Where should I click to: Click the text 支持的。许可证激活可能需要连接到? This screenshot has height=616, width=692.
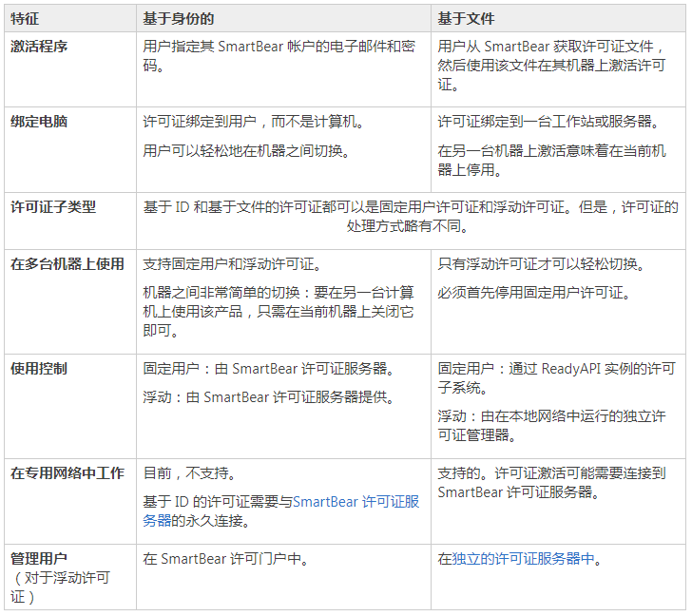pos(551,473)
